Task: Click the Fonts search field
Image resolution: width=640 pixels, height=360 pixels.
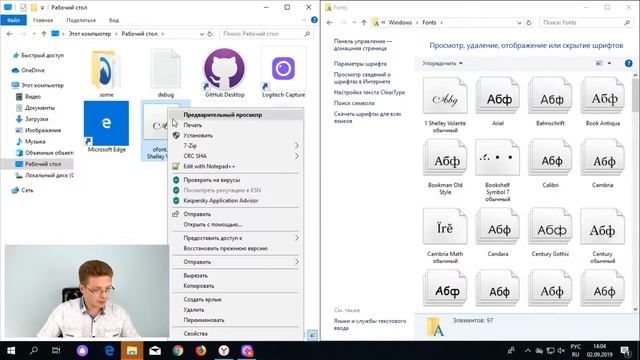Action: tap(586, 22)
